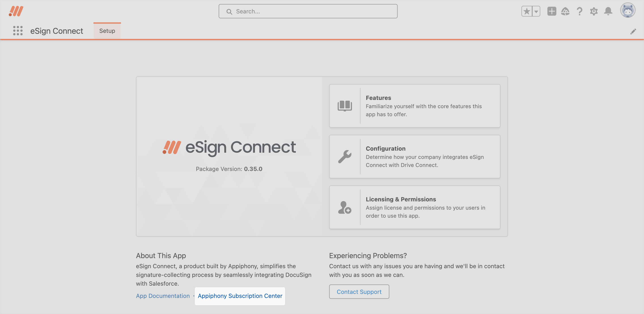Open the Licensing & Permissions card
The height and width of the screenshot is (314, 644).
pyautogui.click(x=415, y=207)
